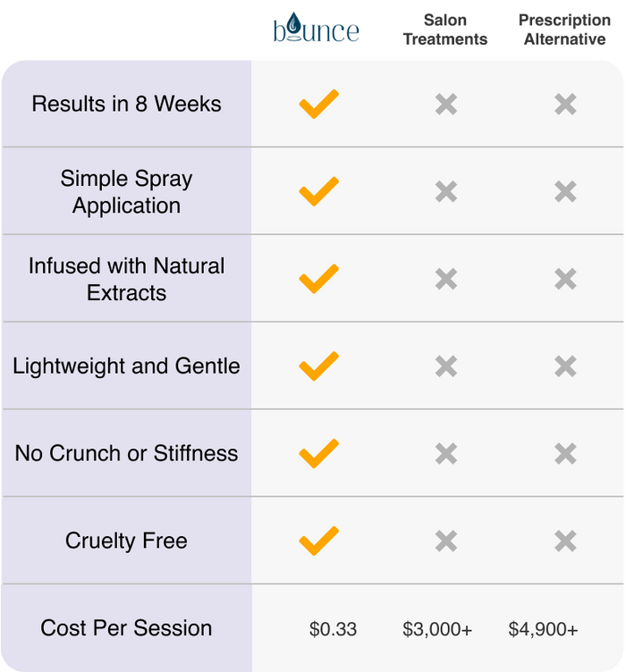Screen dimensions: 626x672
Task: Click Bounce checkmark for Lightweight and Gentle
Action: click(318, 366)
